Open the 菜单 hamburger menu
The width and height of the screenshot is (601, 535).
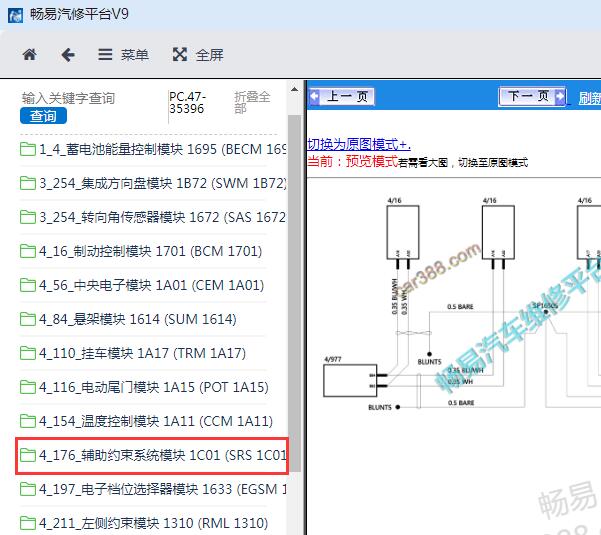tap(123, 55)
